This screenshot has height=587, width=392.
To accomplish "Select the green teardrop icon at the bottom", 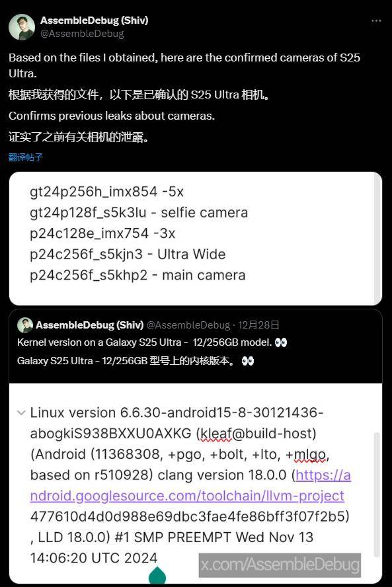I will [x=157, y=575].
